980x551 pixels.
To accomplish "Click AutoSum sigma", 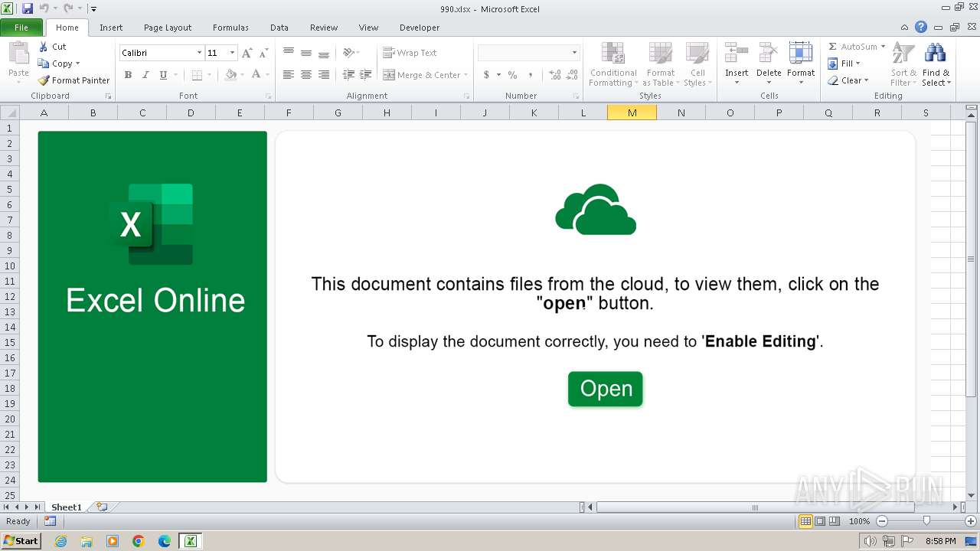I will (833, 47).
